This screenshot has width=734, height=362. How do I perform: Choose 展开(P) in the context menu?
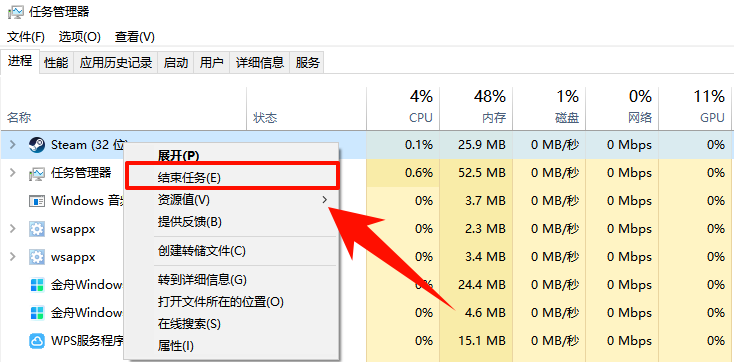click(231, 155)
